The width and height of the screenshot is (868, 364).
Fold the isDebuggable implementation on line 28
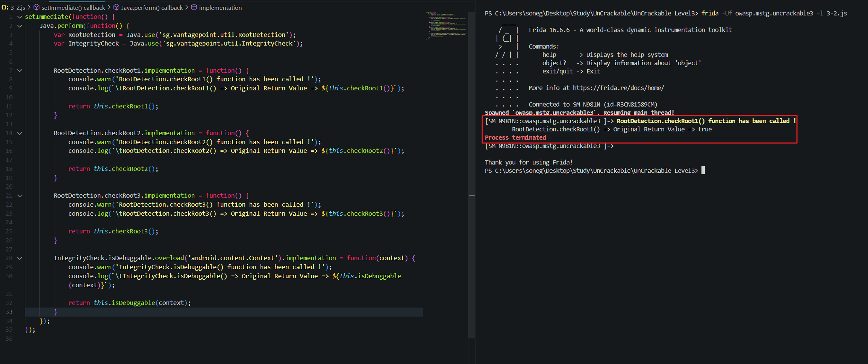click(x=20, y=258)
